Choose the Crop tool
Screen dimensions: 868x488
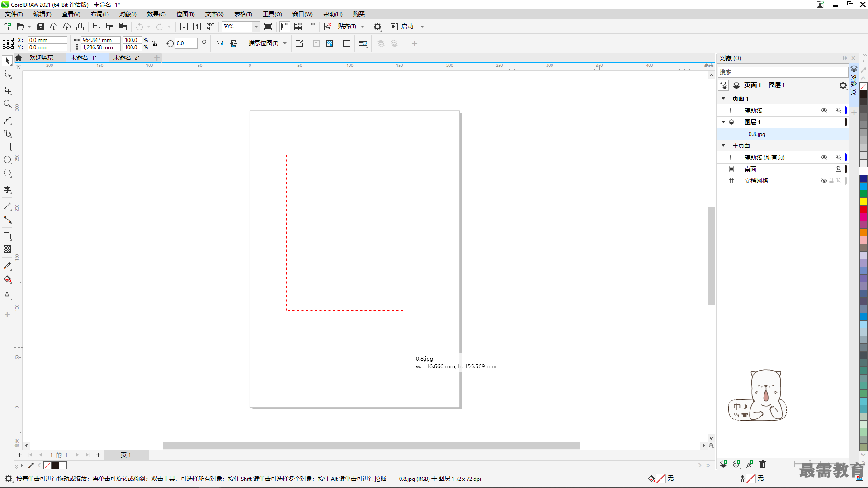click(7, 91)
